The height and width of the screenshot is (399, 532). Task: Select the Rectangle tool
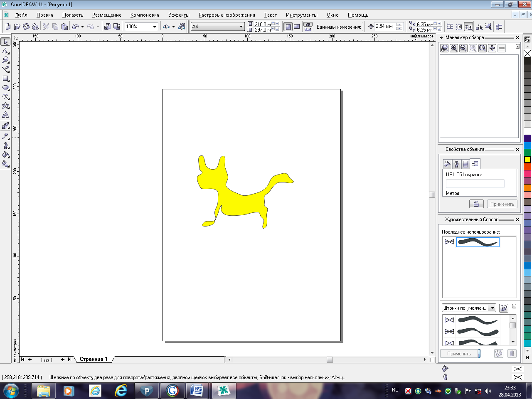pos(5,78)
